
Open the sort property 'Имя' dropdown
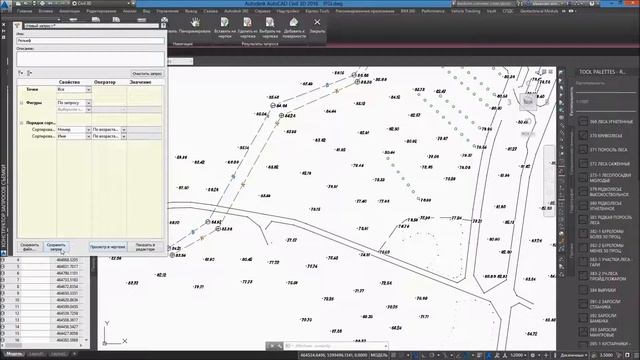coord(88,136)
